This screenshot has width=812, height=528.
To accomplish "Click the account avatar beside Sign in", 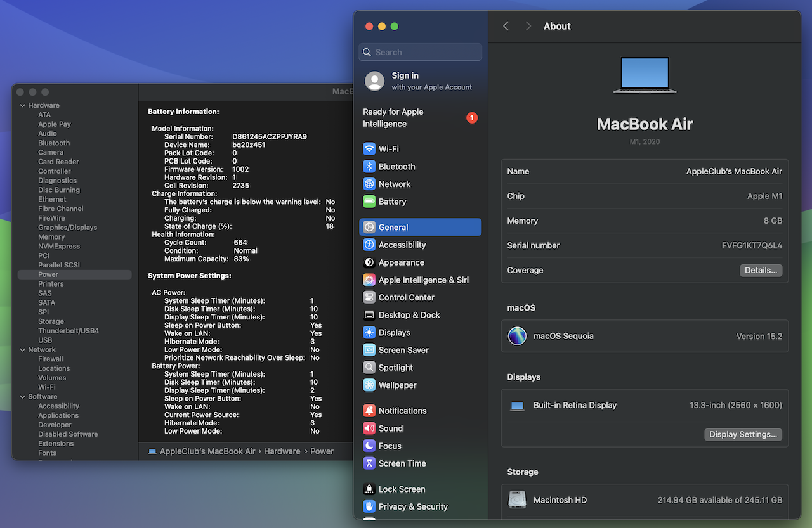I will 375,81.
